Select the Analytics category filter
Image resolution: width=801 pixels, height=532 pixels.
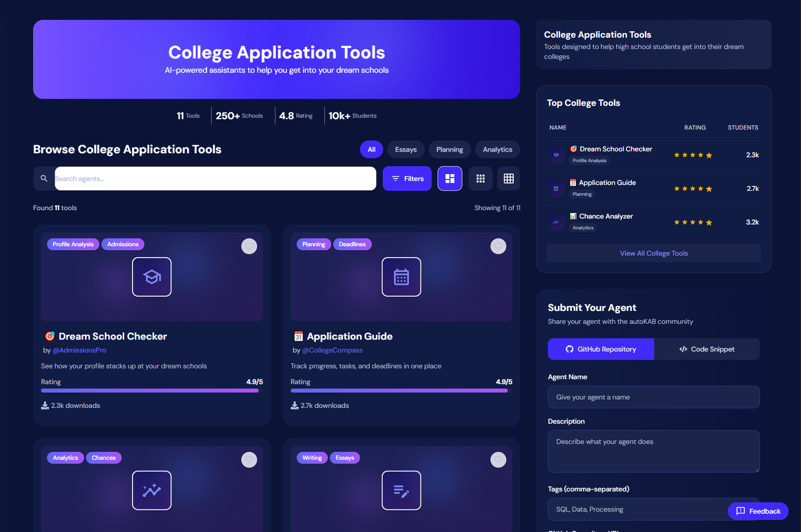point(498,150)
